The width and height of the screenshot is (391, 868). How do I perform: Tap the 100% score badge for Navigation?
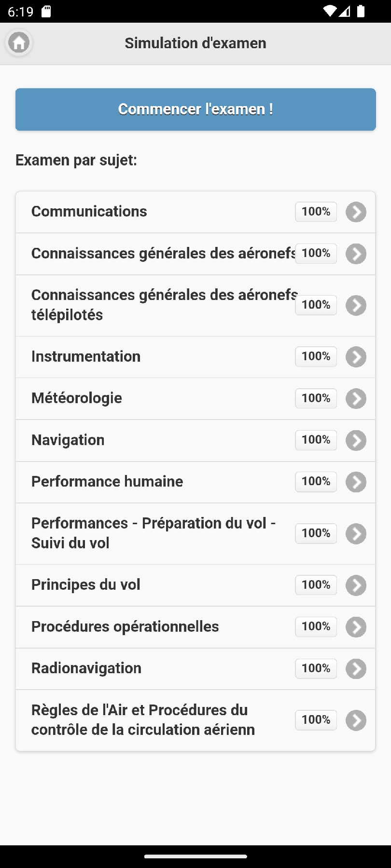pos(316,440)
